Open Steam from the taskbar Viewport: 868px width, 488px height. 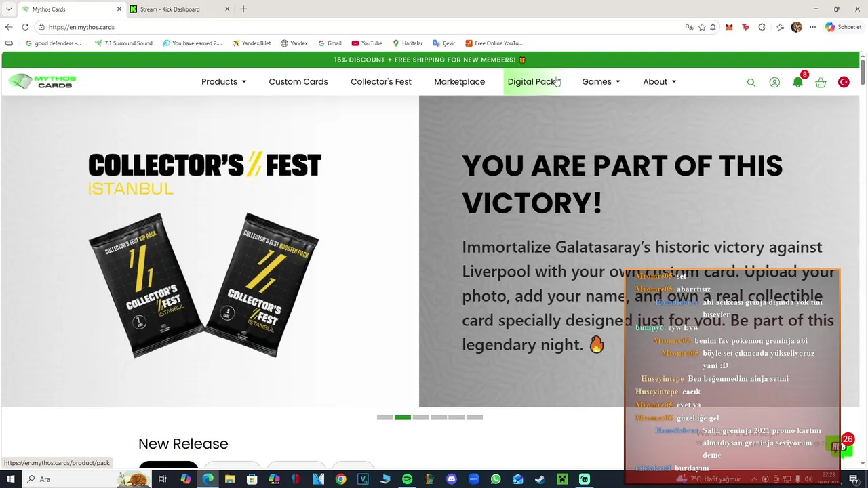tap(540, 479)
